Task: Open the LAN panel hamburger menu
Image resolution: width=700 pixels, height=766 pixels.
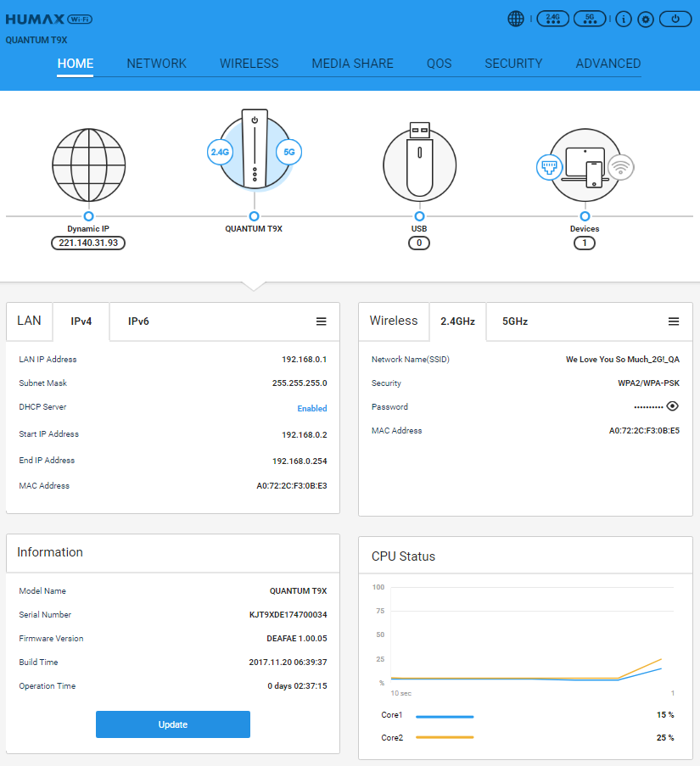Action: (321, 321)
